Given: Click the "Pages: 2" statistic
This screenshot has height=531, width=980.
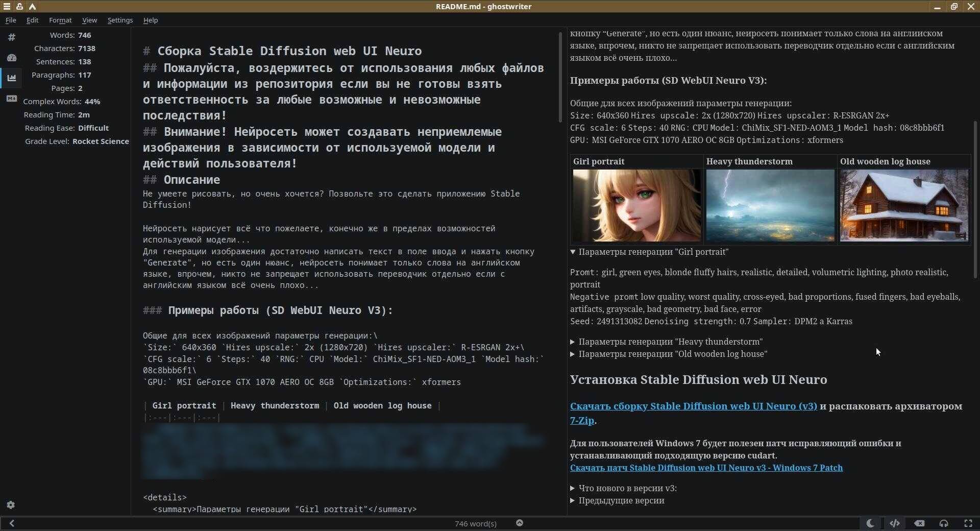Looking at the screenshot, I should click(x=67, y=88).
